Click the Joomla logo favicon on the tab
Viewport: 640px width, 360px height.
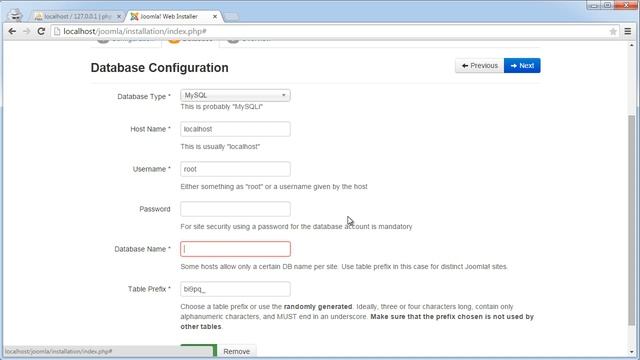[134, 16]
